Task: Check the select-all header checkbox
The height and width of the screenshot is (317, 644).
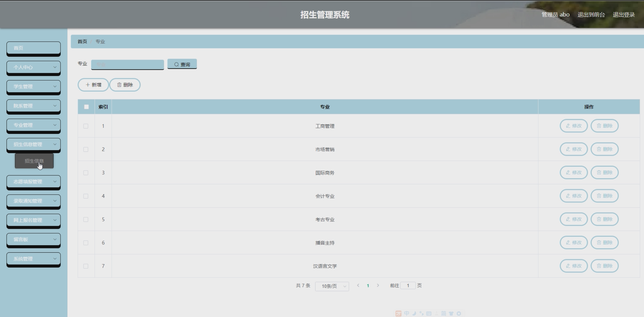Action: (x=86, y=107)
